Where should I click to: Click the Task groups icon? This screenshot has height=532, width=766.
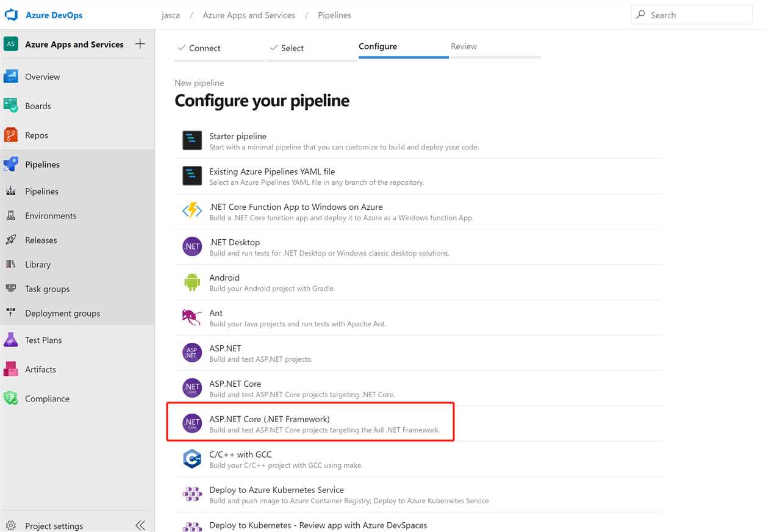coord(11,289)
